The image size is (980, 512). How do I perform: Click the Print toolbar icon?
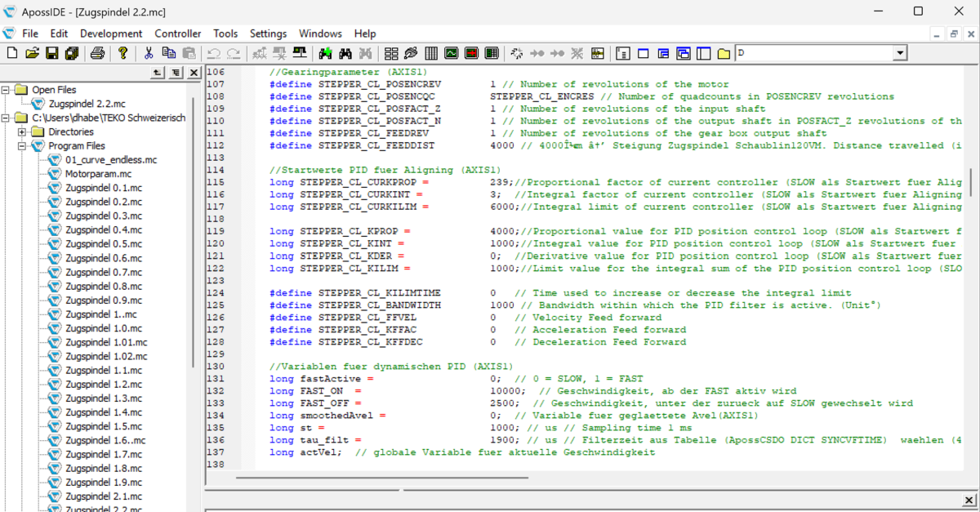[x=97, y=54]
